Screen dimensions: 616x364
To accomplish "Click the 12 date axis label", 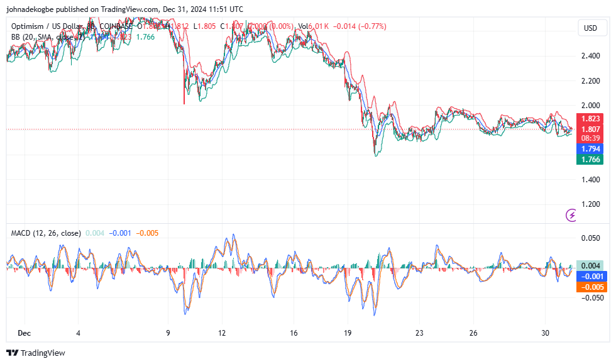I will (222, 333).
